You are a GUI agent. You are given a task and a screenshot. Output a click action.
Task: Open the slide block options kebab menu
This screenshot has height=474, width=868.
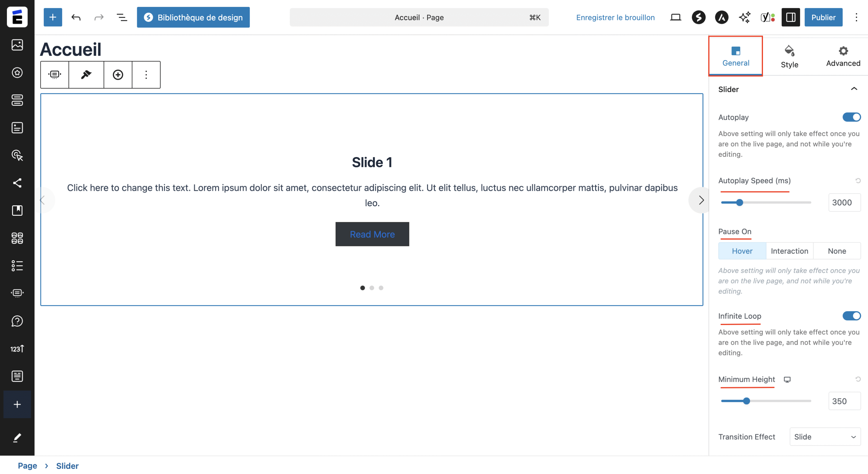tap(146, 74)
